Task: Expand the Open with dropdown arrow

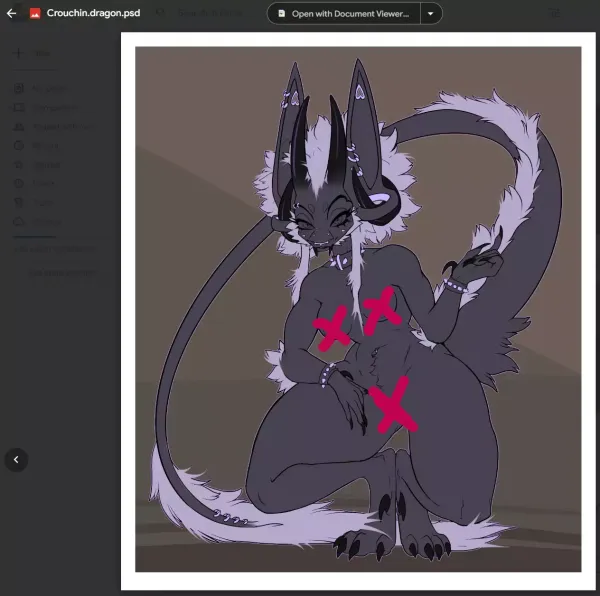Action: [x=430, y=15]
